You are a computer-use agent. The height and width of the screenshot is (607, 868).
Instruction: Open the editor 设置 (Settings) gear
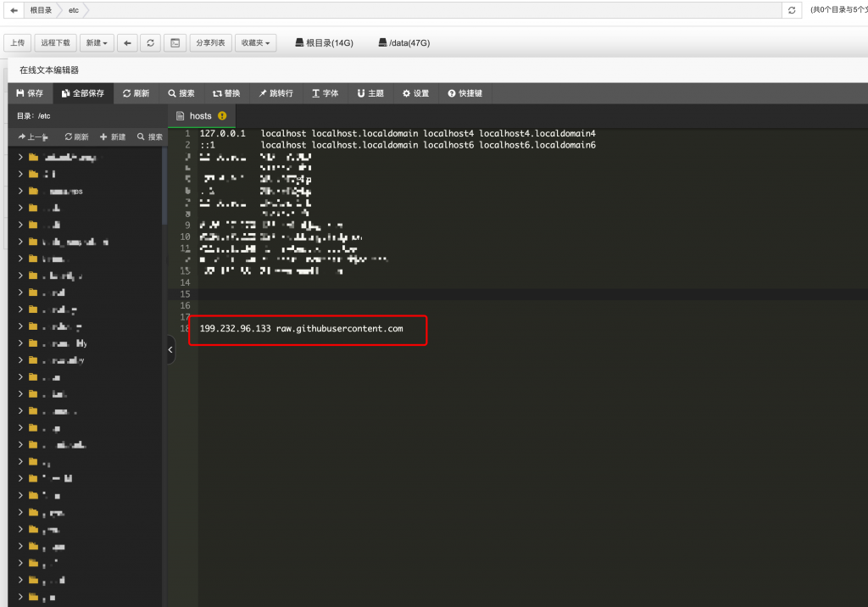(415, 93)
